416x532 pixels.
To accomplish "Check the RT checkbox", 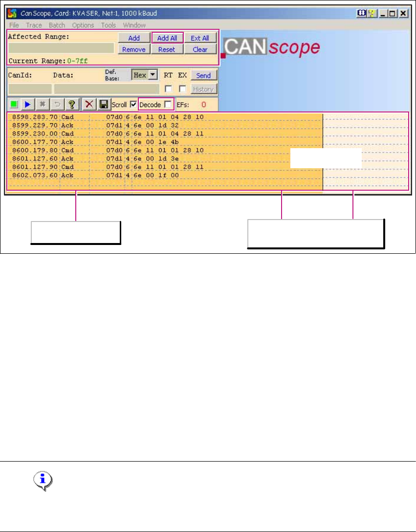I will pyautogui.click(x=168, y=89).
